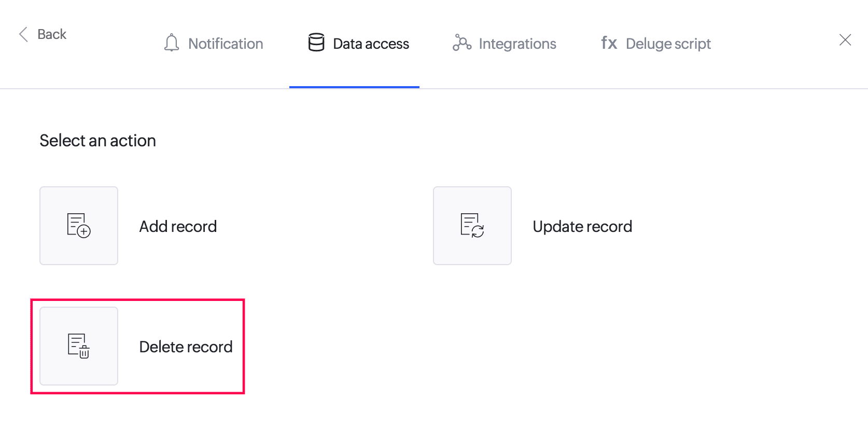Click the fx Deluge script icon
Viewport: 868px width, 440px height.
(609, 43)
